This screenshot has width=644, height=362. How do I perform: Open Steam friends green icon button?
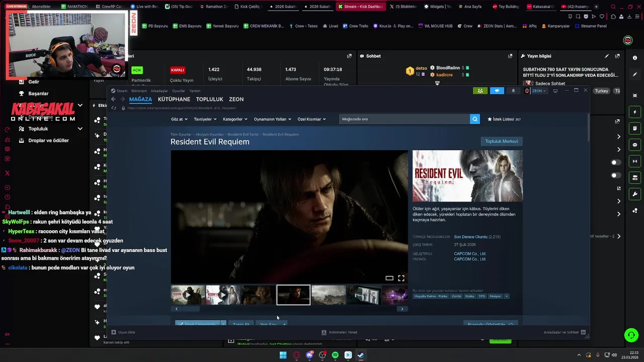coord(480,90)
